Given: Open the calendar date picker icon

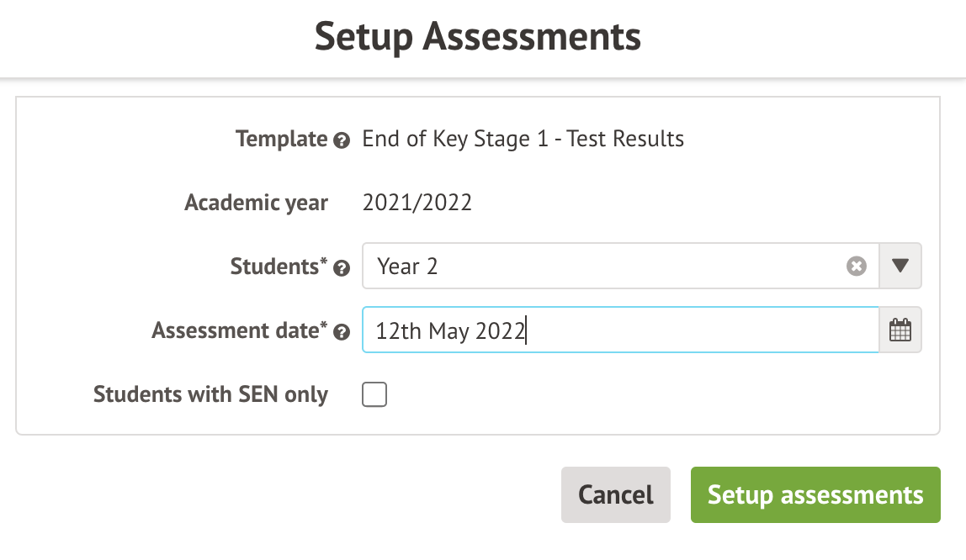Looking at the screenshot, I should (x=900, y=330).
